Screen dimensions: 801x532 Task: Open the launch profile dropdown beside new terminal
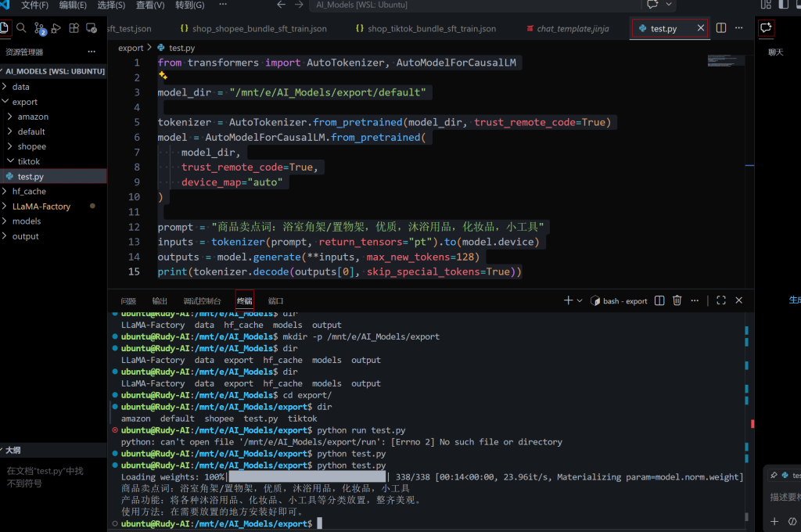580,300
